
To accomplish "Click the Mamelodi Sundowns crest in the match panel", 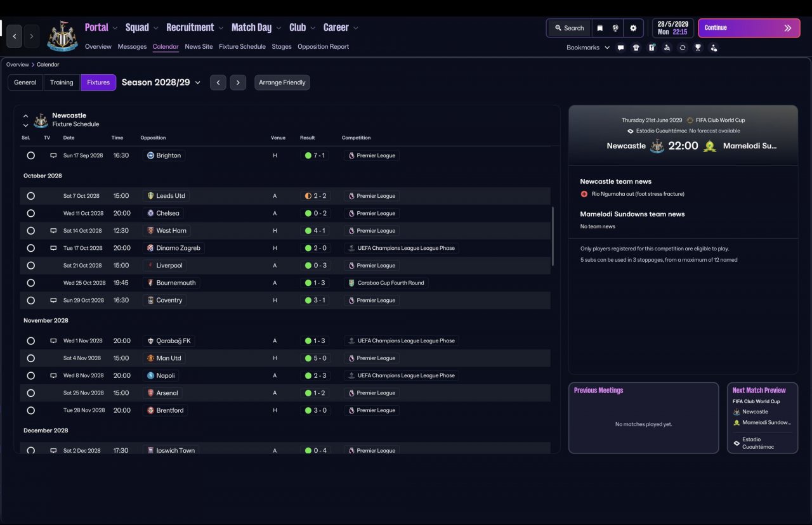I will pos(710,146).
